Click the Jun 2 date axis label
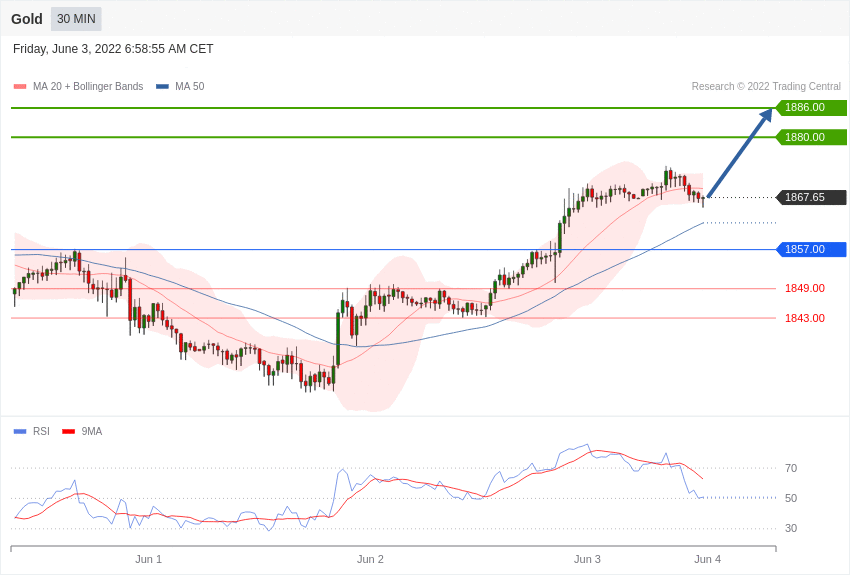Viewport: 850px width, 576px height. (370, 559)
